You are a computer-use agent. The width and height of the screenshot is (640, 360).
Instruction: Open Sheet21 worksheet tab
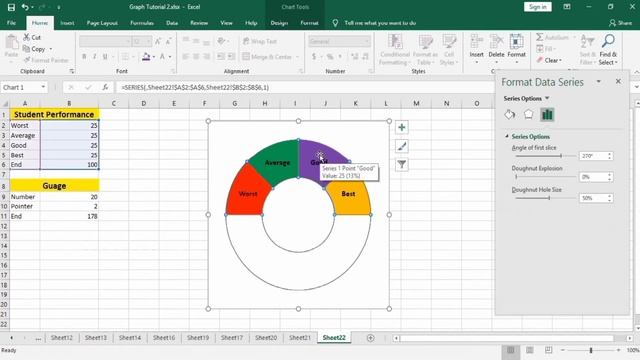pyautogui.click(x=300, y=338)
